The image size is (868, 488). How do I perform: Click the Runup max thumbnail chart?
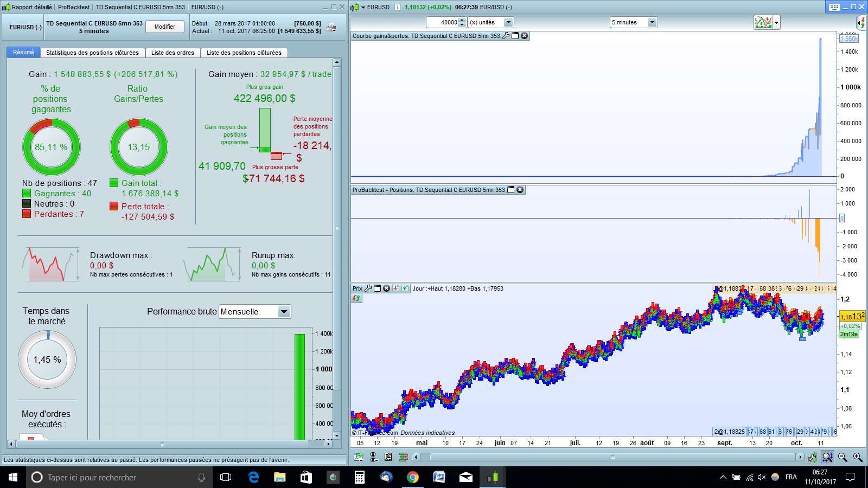pos(212,264)
